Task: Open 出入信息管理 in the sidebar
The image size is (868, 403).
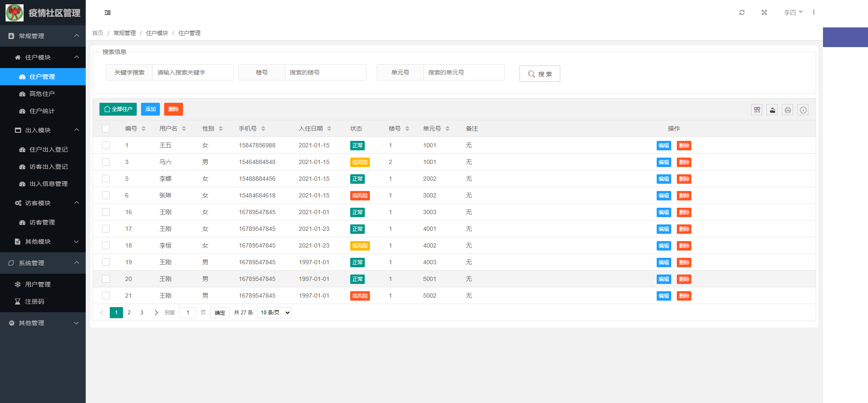Action: pos(43,184)
